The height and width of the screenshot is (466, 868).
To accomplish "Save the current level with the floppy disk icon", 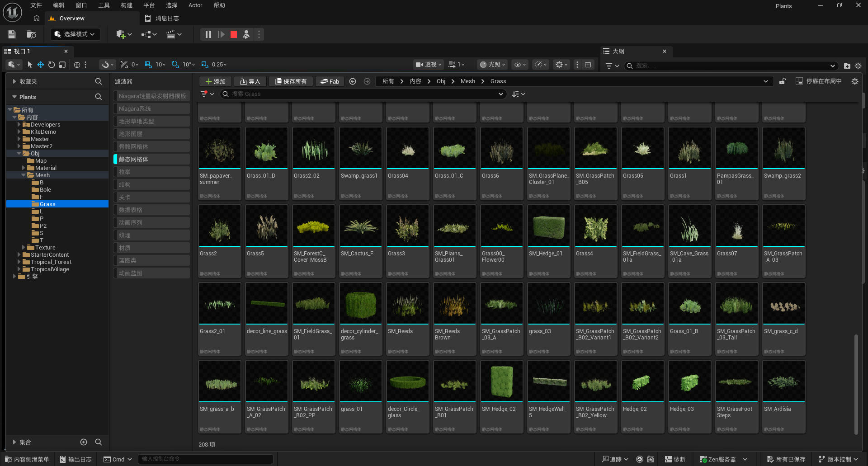I will tap(12, 34).
